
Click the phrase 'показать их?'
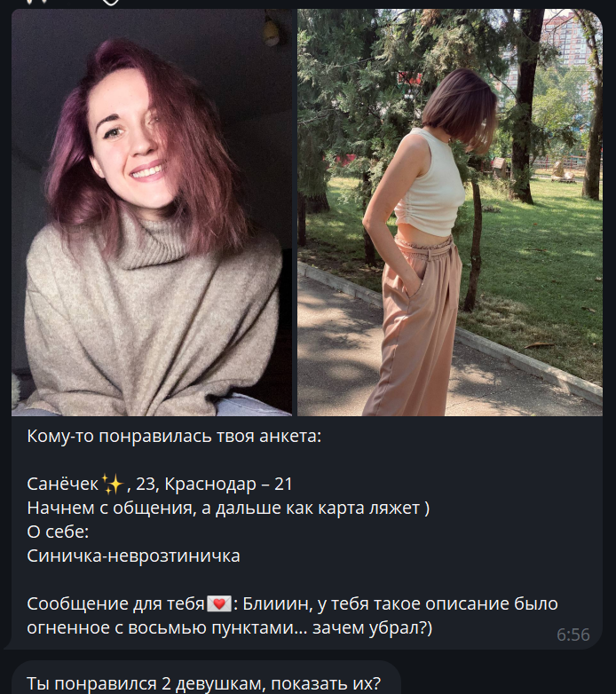tap(326, 684)
